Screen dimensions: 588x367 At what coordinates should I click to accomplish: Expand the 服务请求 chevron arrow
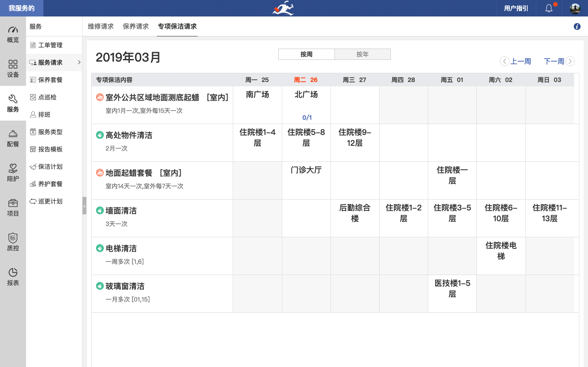pyautogui.click(x=79, y=62)
